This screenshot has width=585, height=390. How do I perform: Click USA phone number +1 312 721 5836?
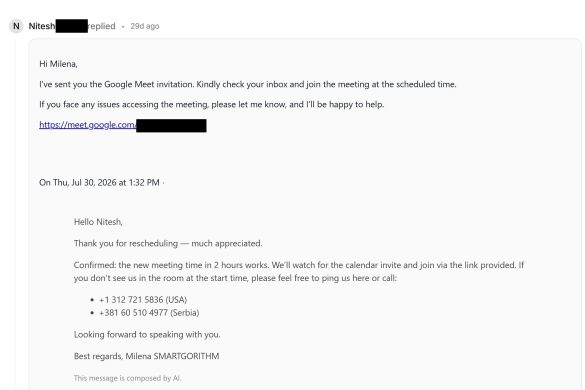click(143, 300)
